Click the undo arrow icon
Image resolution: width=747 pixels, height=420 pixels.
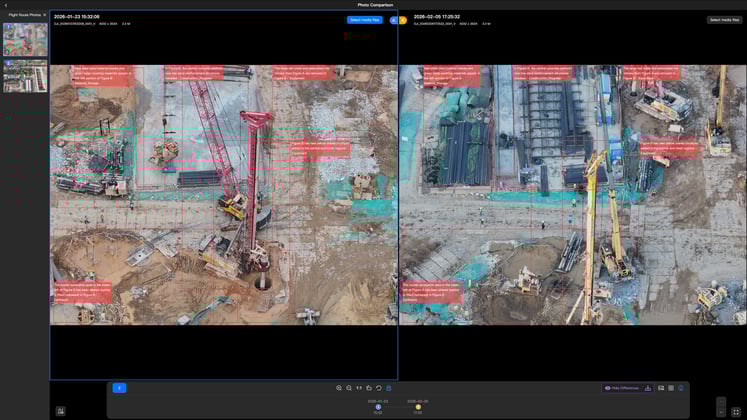379,388
